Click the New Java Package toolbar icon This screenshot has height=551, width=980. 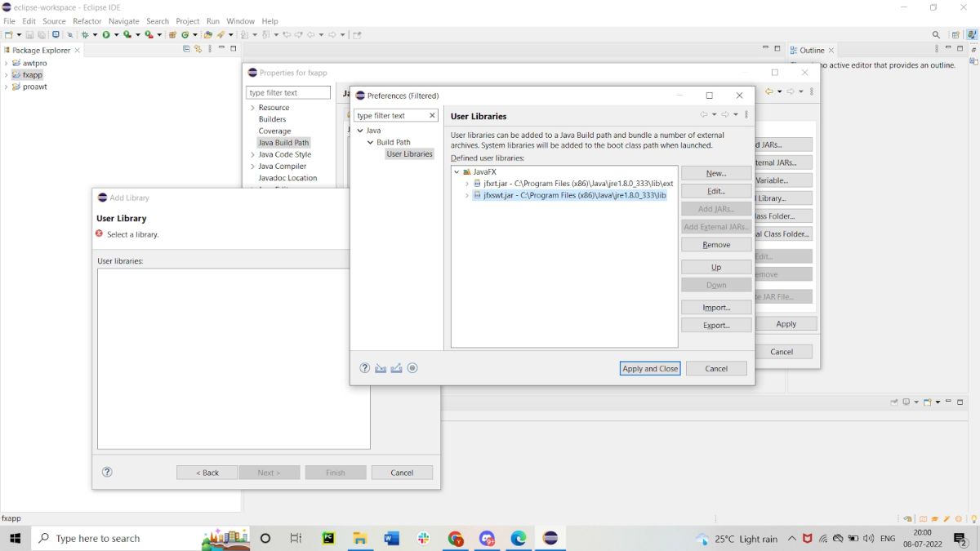coord(172,35)
